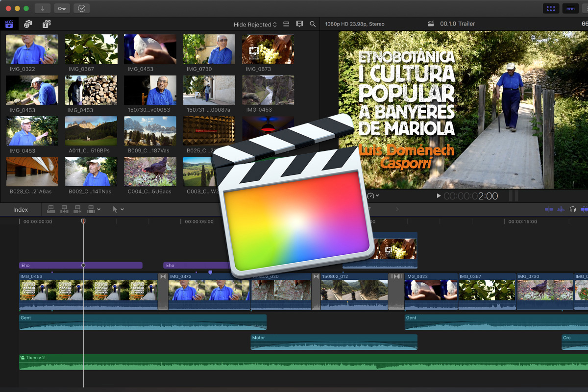Open the Index panel
The width and height of the screenshot is (588, 392).
21,210
